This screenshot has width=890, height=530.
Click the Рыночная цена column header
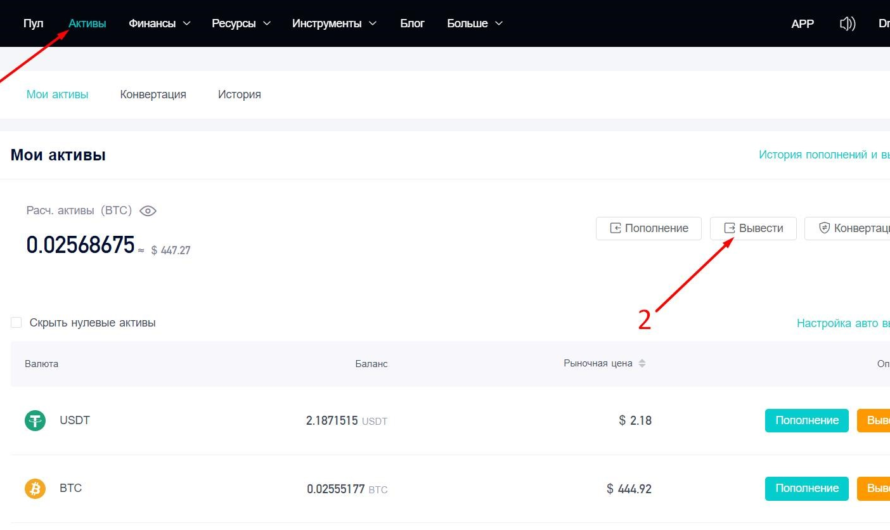coord(598,363)
